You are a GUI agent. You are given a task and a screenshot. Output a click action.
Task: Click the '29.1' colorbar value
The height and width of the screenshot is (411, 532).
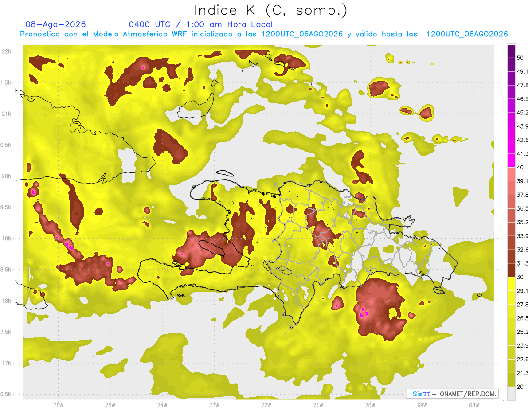[x=523, y=290]
